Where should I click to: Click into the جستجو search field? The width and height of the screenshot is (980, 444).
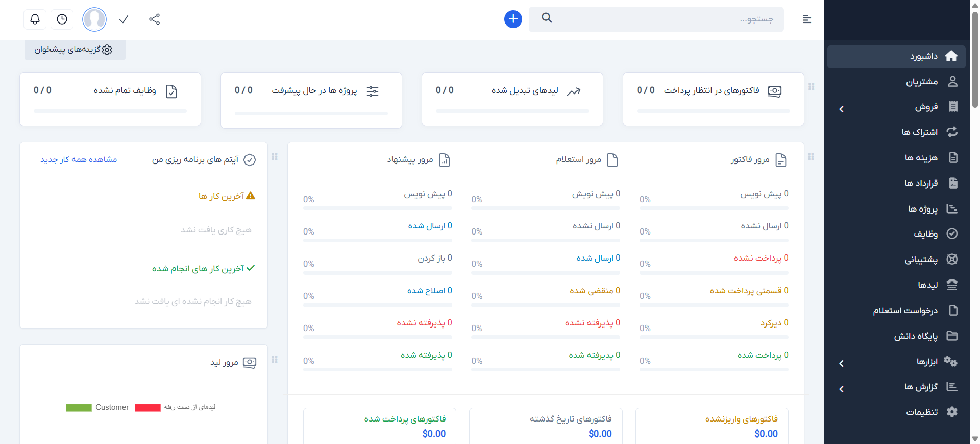(x=664, y=19)
